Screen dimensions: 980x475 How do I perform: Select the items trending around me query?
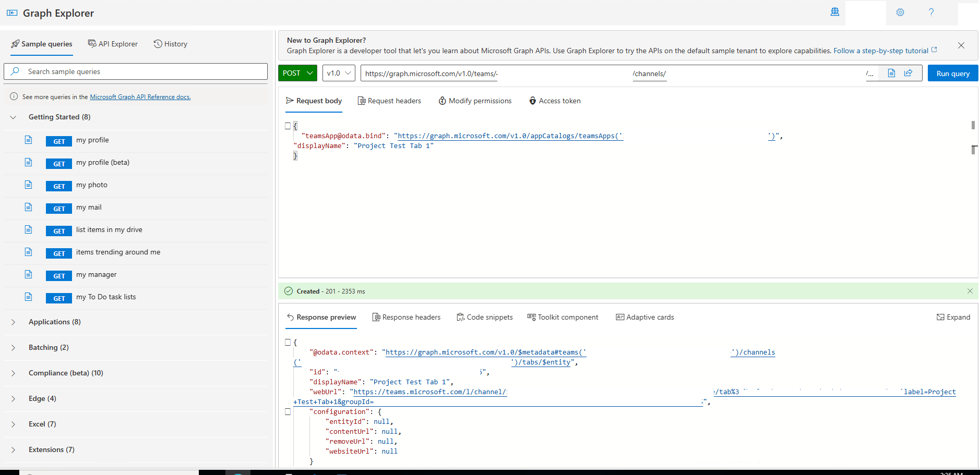coord(118,252)
